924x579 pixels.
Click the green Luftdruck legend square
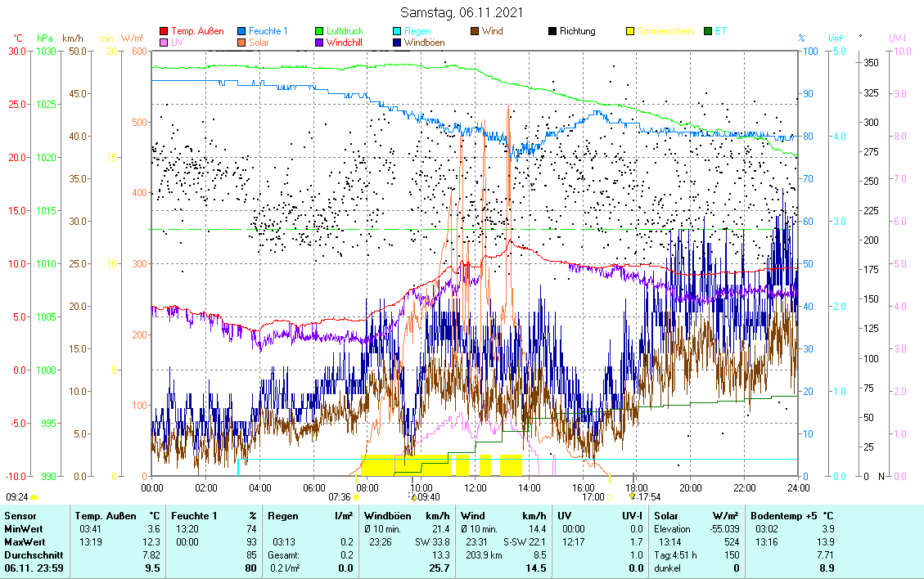pyautogui.click(x=319, y=31)
